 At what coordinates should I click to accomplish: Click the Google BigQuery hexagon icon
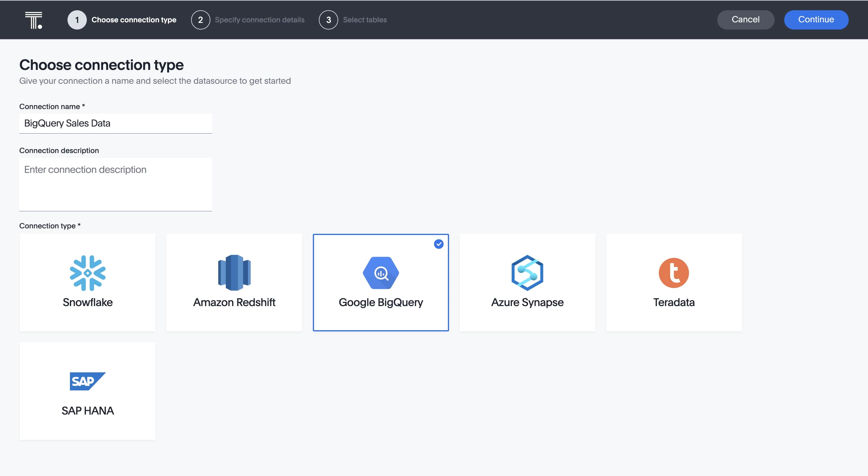point(381,273)
